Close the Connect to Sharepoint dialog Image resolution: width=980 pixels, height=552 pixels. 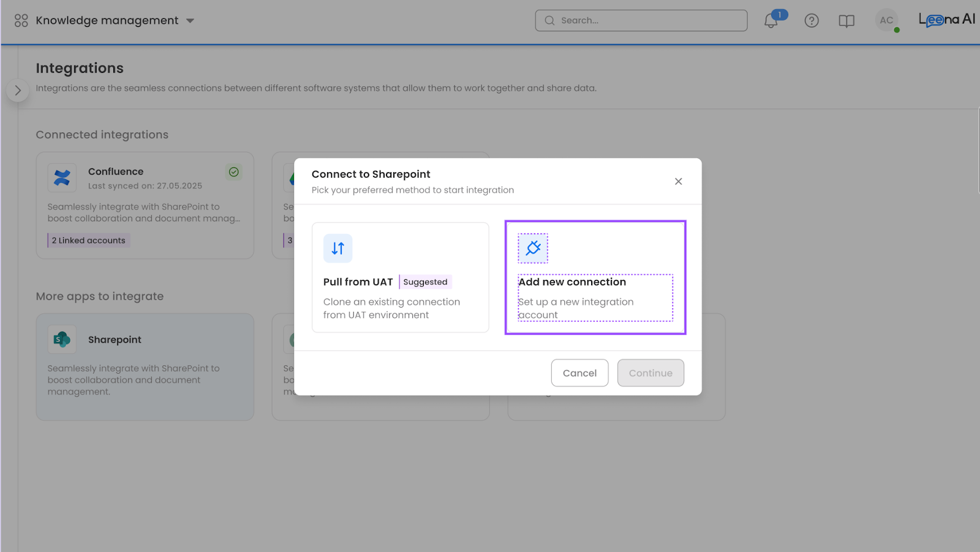pyautogui.click(x=678, y=181)
